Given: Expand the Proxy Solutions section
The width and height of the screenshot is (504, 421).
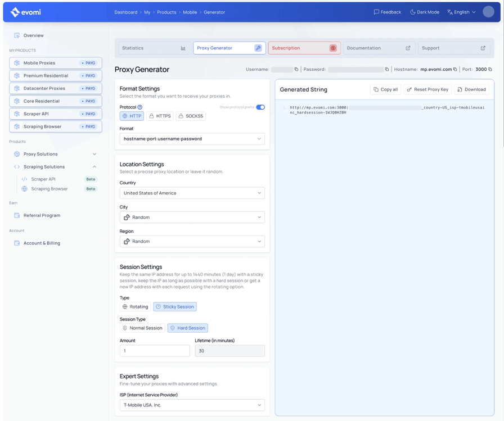Looking at the screenshot, I should tap(55, 154).
